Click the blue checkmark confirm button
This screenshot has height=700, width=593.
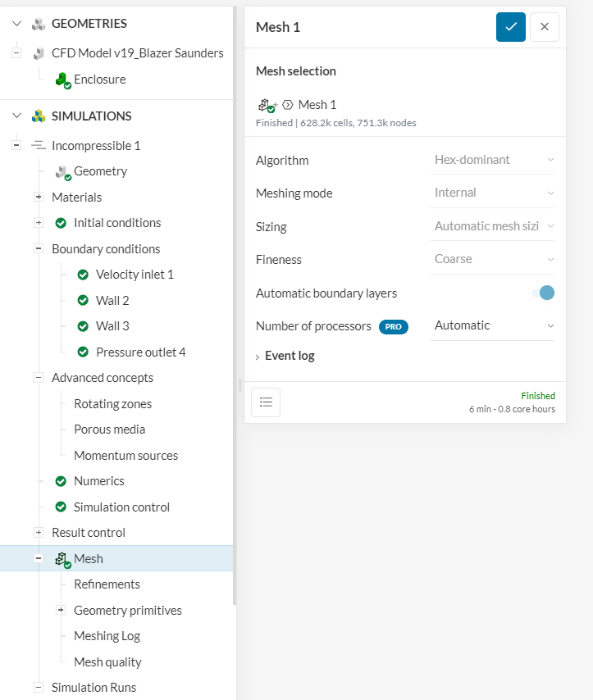click(510, 27)
